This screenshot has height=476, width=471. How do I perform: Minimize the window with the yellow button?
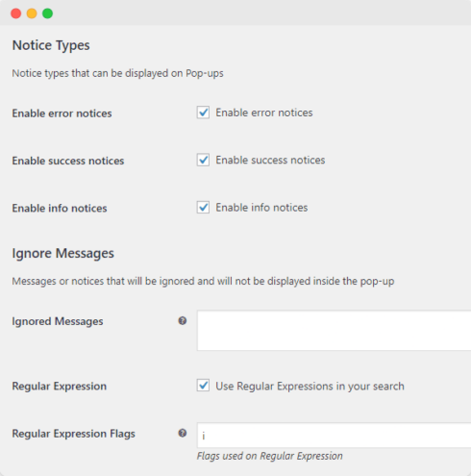click(x=32, y=13)
